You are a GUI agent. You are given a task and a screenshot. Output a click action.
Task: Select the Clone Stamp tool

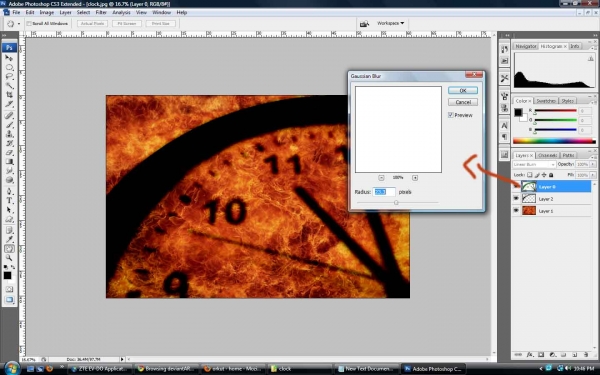9,134
